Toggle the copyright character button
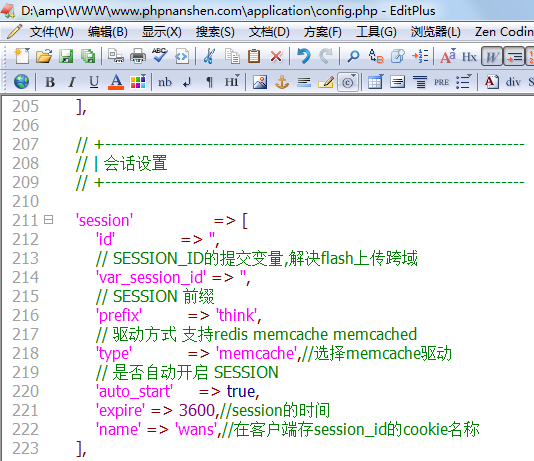Screen dimensions: 534x461 pyautogui.click(x=348, y=82)
